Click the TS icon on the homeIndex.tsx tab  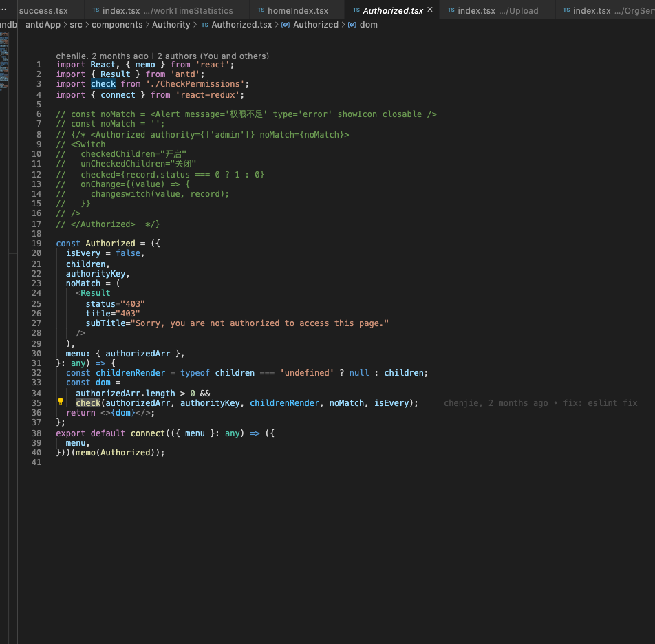click(x=261, y=10)
